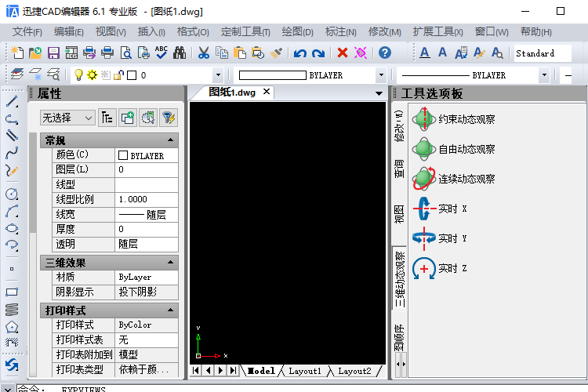The image size is (588, 392).
Task: Jump to the first layout tab arrow
Action: click(x=196, y=371)
